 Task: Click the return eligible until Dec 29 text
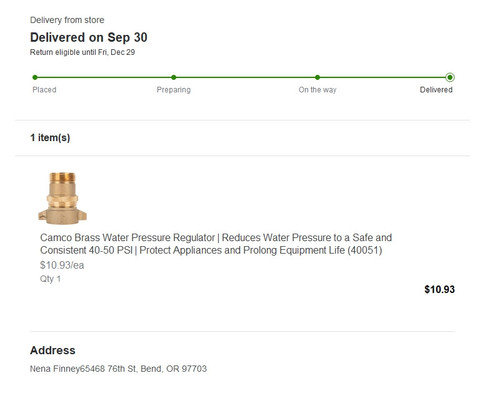(82, 52)
